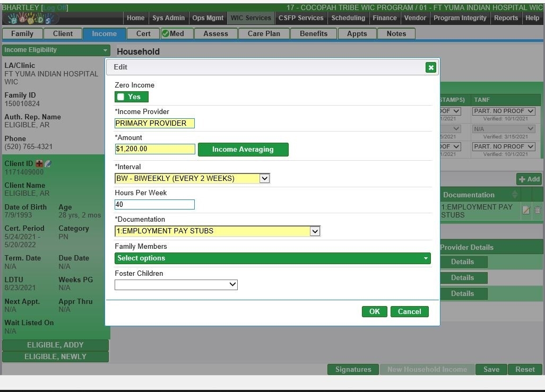Switch to the Care Plan tab
The width and height of the screenshot is (545, 392).
pos(263,33)
